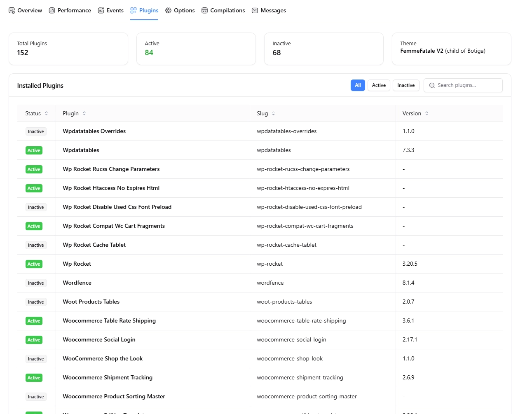
Task: Click the search magnifier icon in plugins search
Action: [432, 85]
